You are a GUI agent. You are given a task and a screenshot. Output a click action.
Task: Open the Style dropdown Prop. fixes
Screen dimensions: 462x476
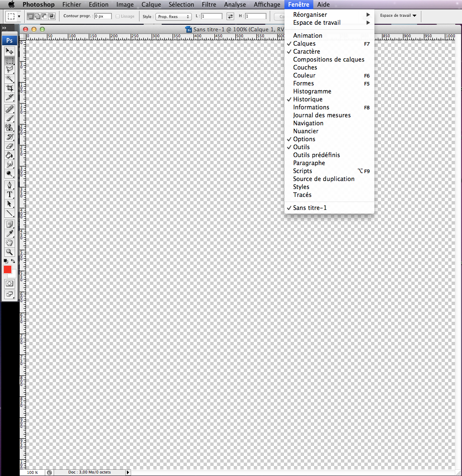click(x=173, y=17)
